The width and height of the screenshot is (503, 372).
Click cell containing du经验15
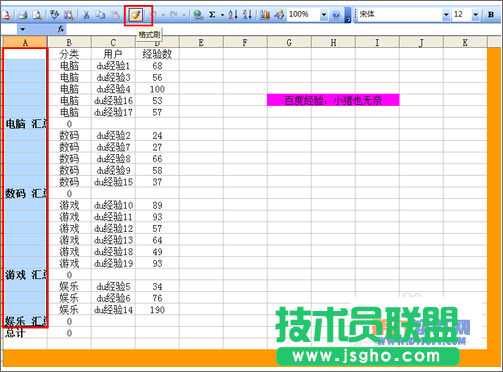pyautogui.click(x=113, y=182)
